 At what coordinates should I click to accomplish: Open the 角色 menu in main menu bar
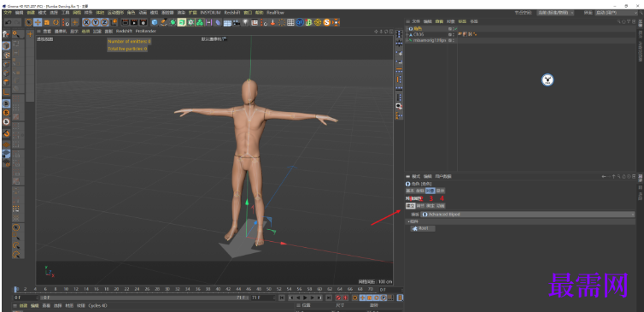click(131, 13)
